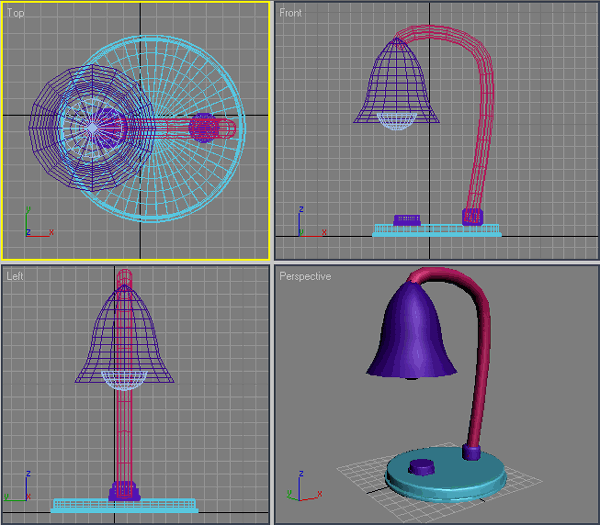Pick the purple switch button in Front viewport
Screen dimensions: 600x525
(407, 220)
